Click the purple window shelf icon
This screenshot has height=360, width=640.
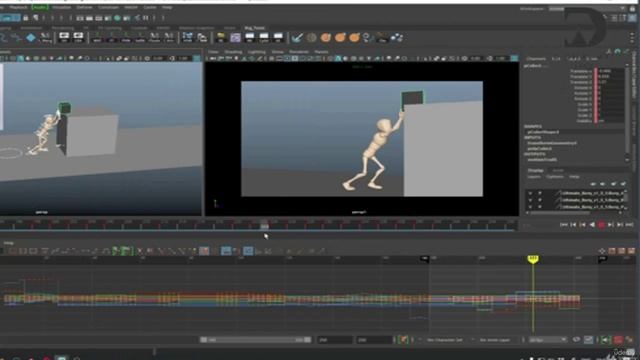236,38
